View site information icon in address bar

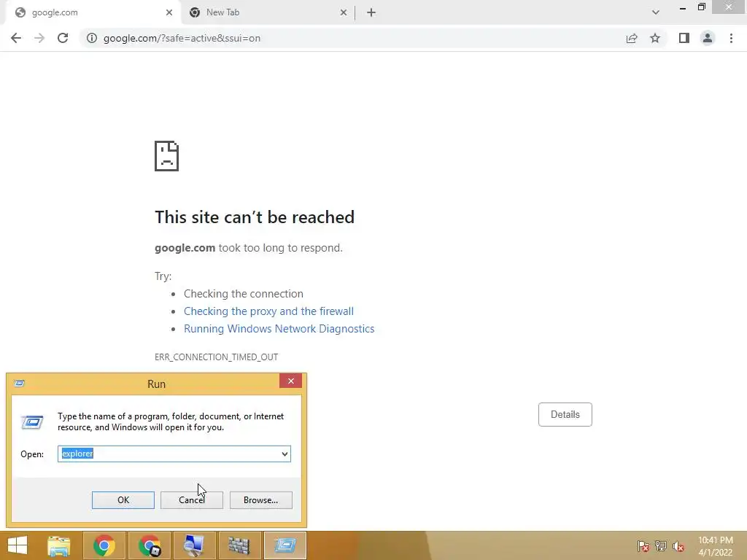tap(91, 38)
